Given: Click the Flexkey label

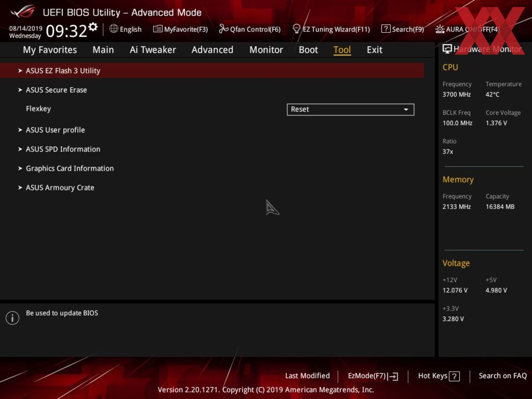Looking at the screenshot, I should (38, 109).
